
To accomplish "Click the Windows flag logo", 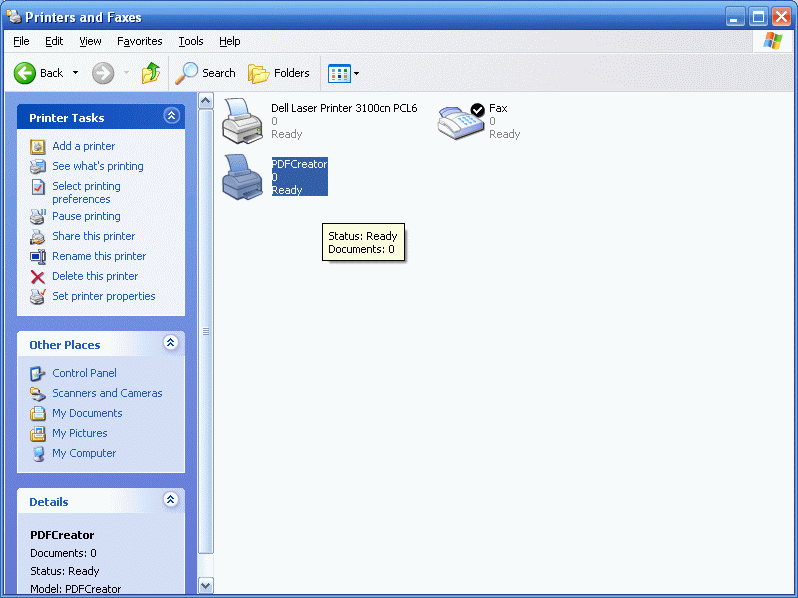I will (x=773, y=41).
